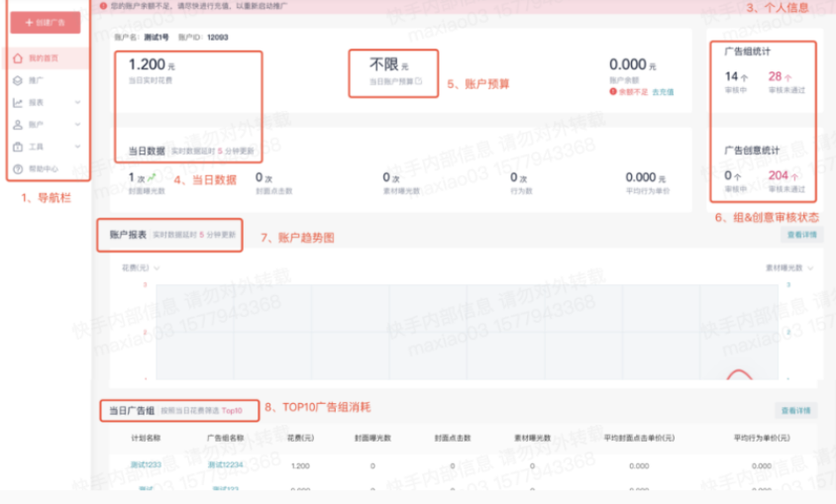Image resolution: width=836 pixels, height=504 pixels.
Task: Expand the 报表 submenu chevron
Action: 77,102
